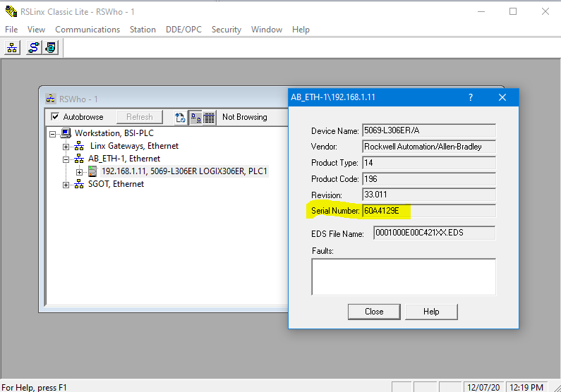561x392 pixels.
Task: Click the RSWho network browse toolbar icon
Action: [13, 48]
